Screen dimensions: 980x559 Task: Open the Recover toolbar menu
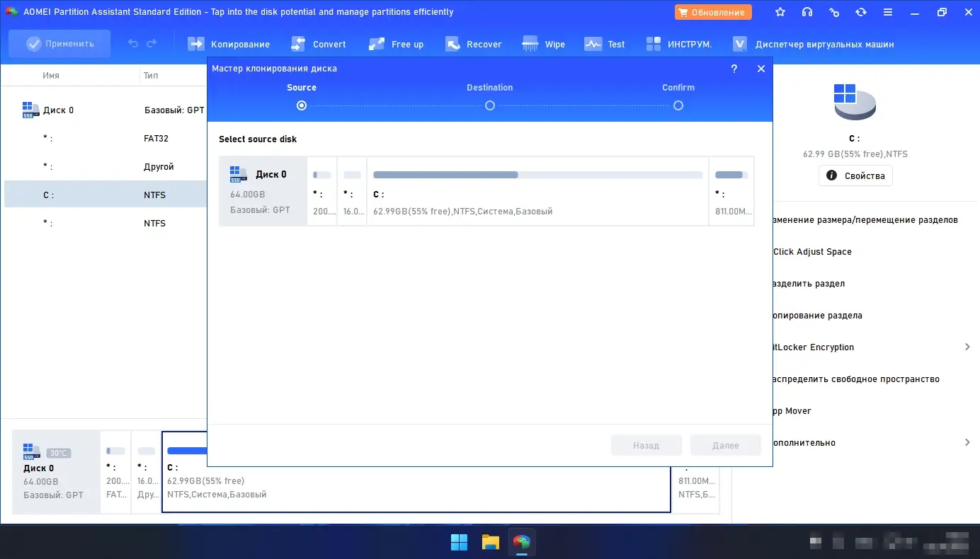pyautogui.click(x=473, y=44)
